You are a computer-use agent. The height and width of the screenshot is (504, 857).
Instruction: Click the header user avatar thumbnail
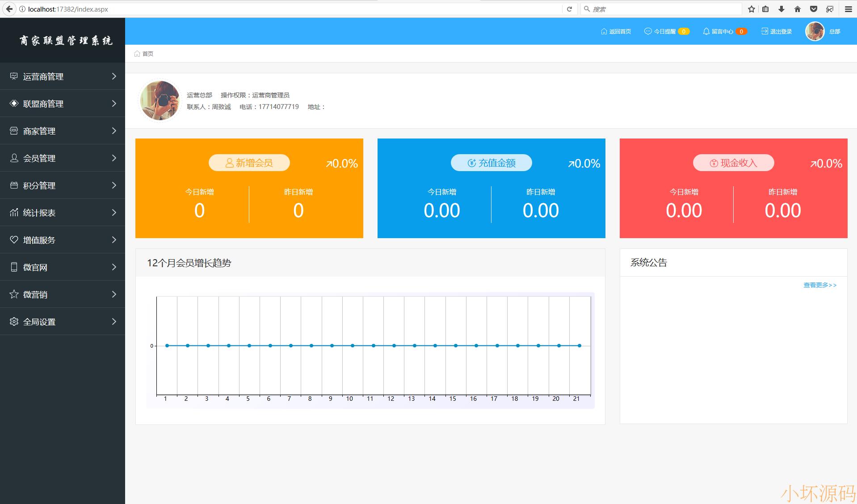click(x=815, y=31)
